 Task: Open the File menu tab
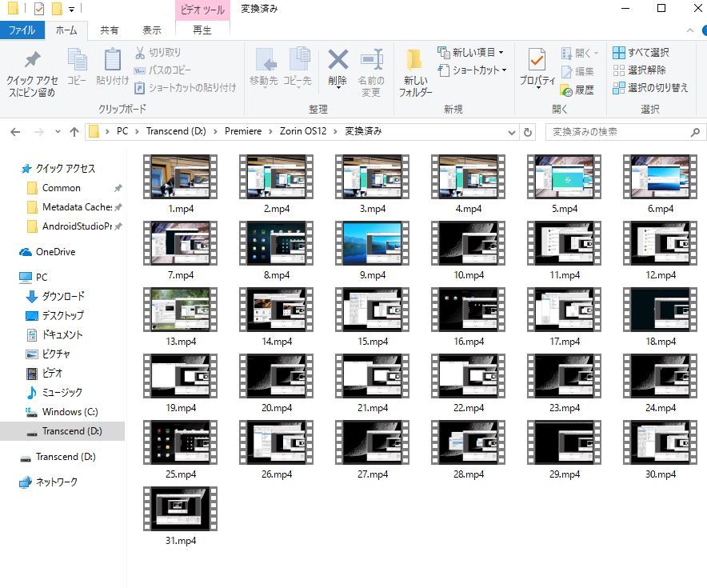[22, 30]
